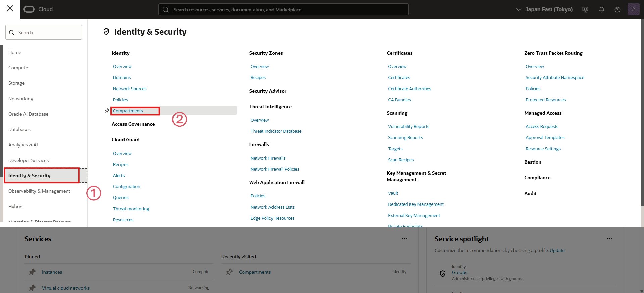This screenshot has width=644, height=293.
Task: Open Policies under Identity
Action: coord(120,100)
